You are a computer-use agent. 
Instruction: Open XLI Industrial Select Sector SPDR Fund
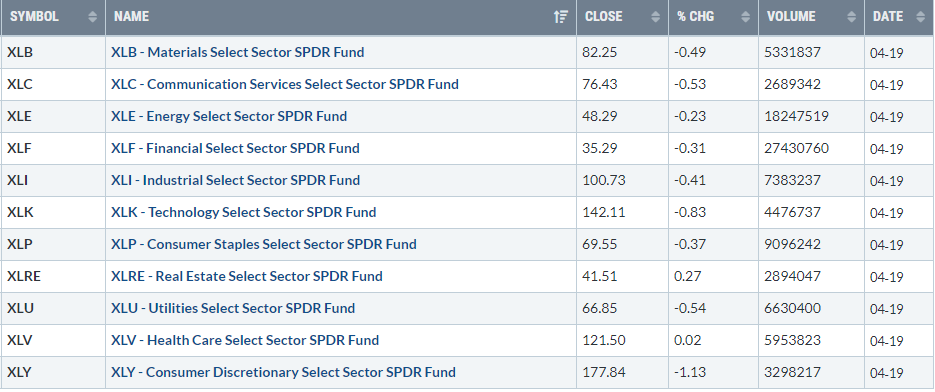(x=236, y=180)
